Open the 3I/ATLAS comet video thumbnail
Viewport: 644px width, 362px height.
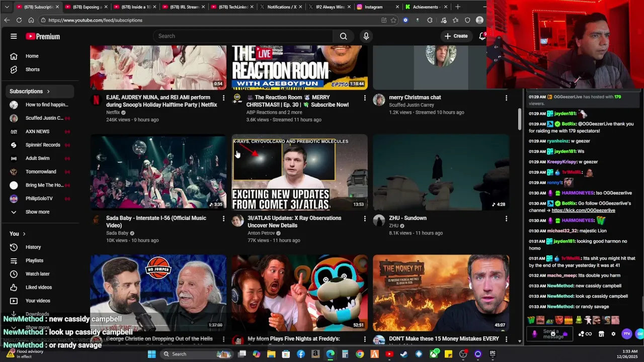[300, 172]
